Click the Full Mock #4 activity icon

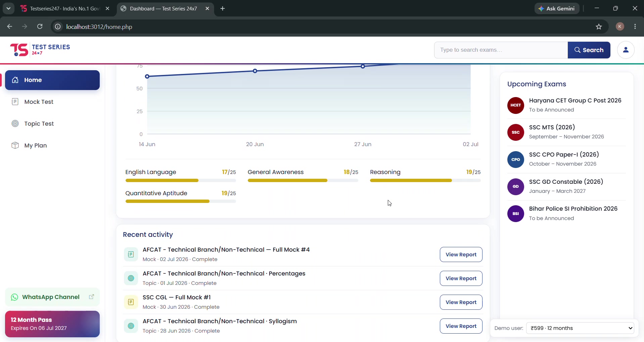pyautogui.click(x=131, y=254)
